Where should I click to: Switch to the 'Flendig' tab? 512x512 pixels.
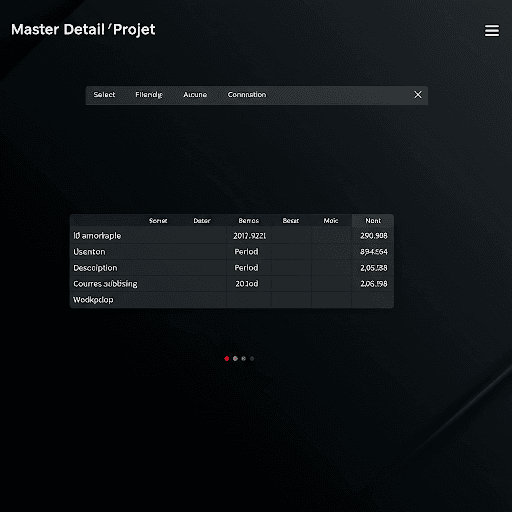point(149,95)
